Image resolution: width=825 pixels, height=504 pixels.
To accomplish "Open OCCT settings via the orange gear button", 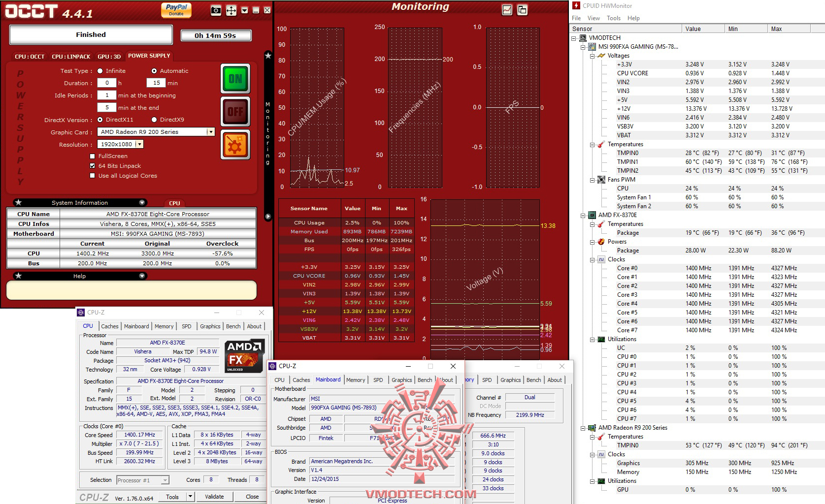I will pos(235,145).
